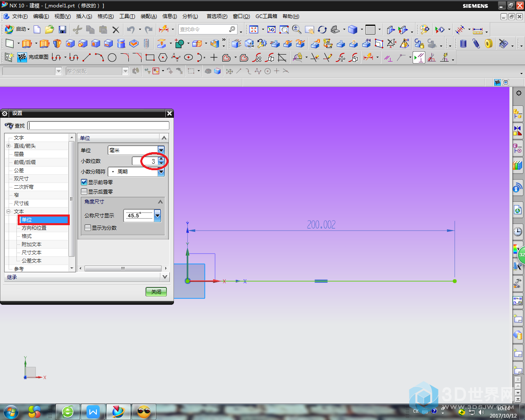The height and width of the screenshot is (420, 525).
Task: Open the GC工具箱 menu
Action: [266, 16]
